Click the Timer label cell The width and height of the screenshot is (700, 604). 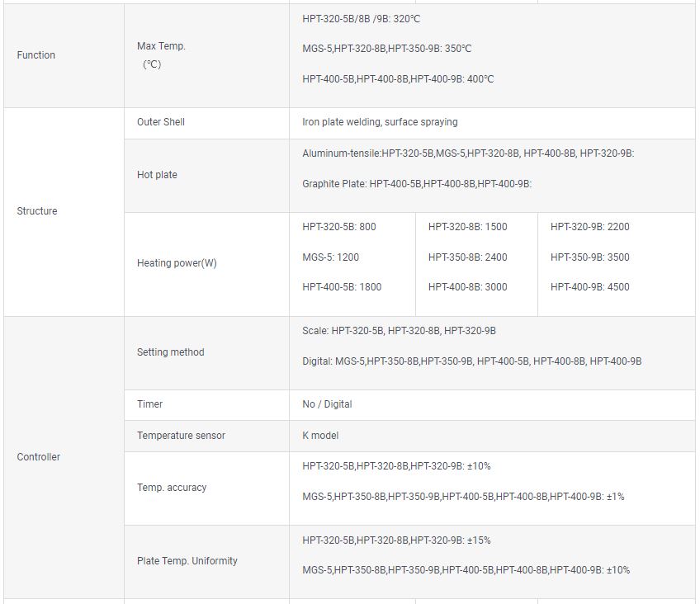[x=149, y=404]
